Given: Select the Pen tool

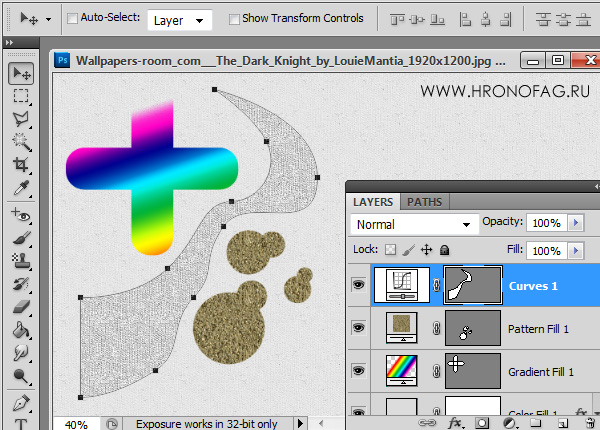Looking at the screenshot, I should click(x=21, y=403).
